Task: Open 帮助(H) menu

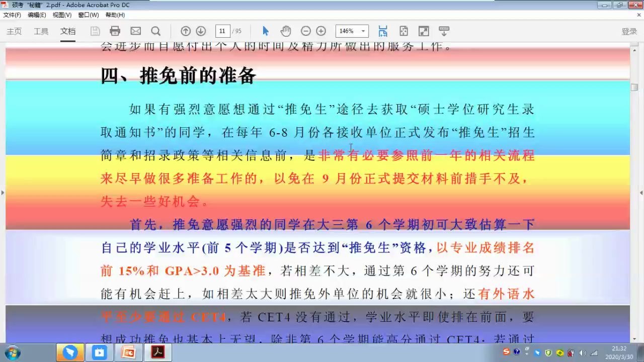Action: 115,15
